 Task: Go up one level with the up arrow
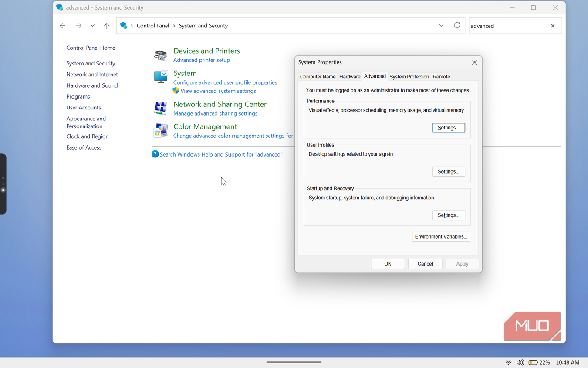[x=107, y=26]
